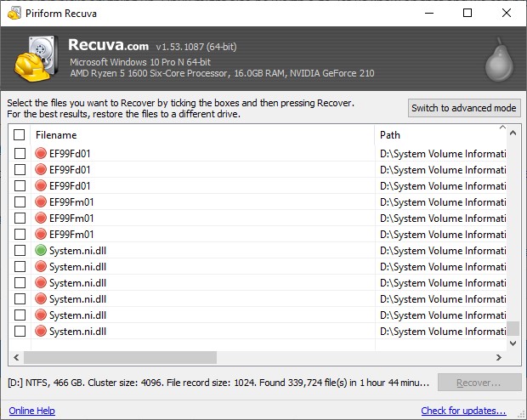Click the Recuva app icon in the title bar
This screenshot has width=527, height=420.
tap(14, 13)
